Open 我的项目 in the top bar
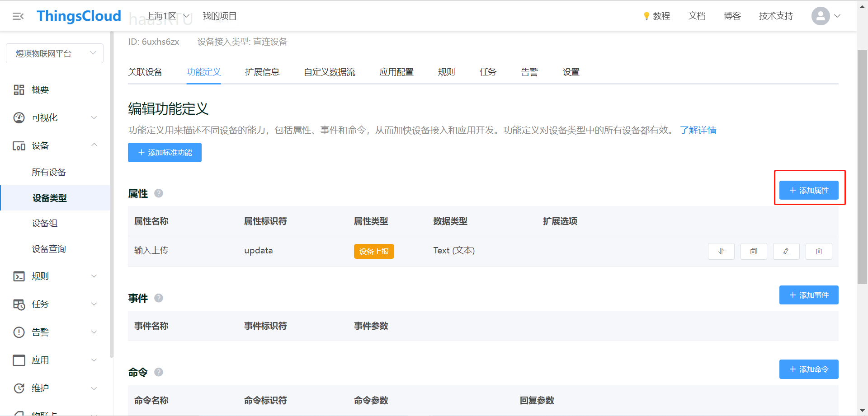The image size is (868, 416). coord(220,16)
